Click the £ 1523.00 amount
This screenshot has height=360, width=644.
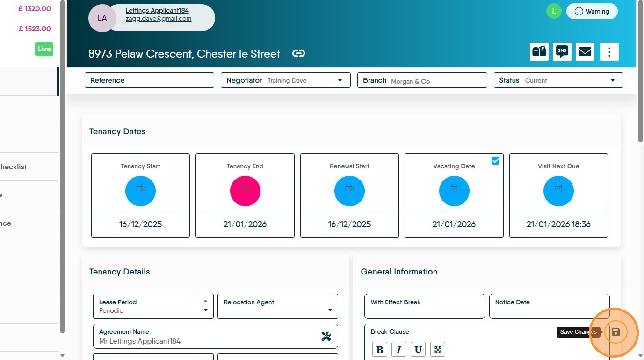(x=35, y=29)
